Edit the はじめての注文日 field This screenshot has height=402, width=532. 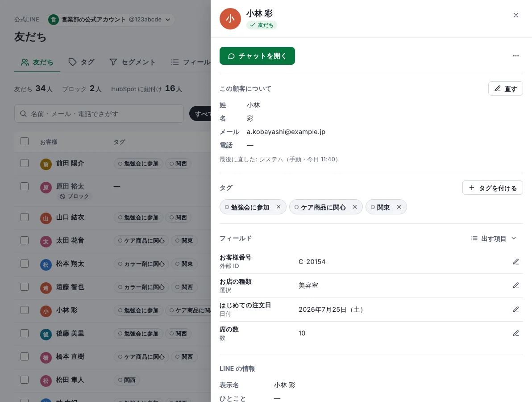click(x=516, y=309)
